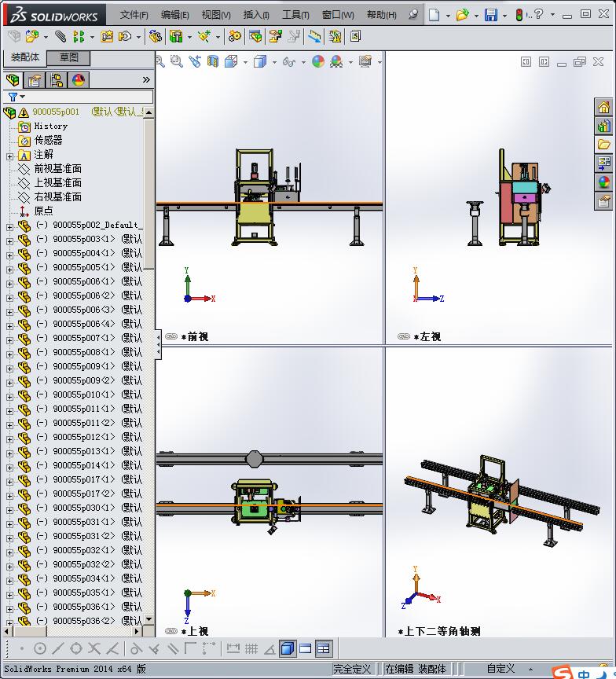
Task: Open the PropertyManager tab icon
Action: 35,80
